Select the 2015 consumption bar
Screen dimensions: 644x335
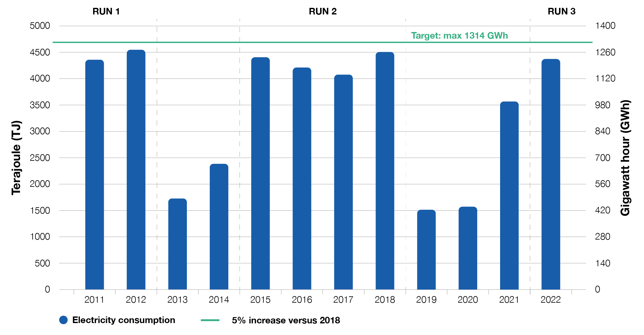point(260,173)
